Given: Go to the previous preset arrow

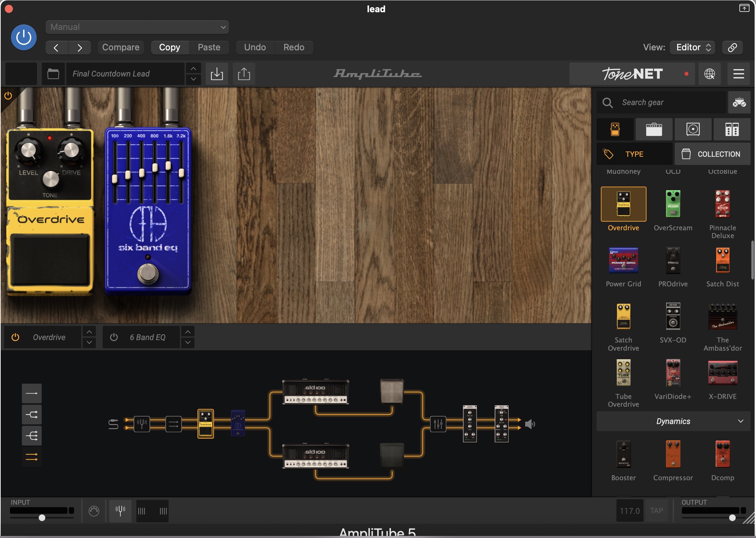Looking at the screenshot, I should (x=57, y=48).
